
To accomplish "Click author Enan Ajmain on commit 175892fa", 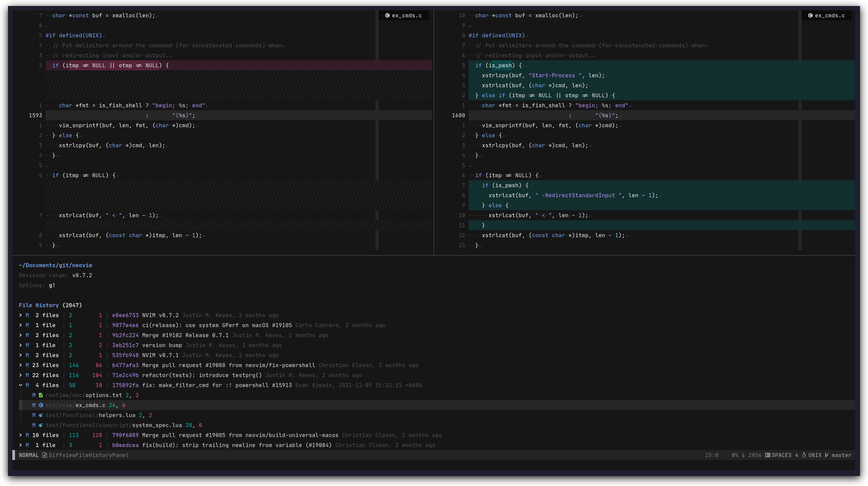I will click(x=313, y=385).
